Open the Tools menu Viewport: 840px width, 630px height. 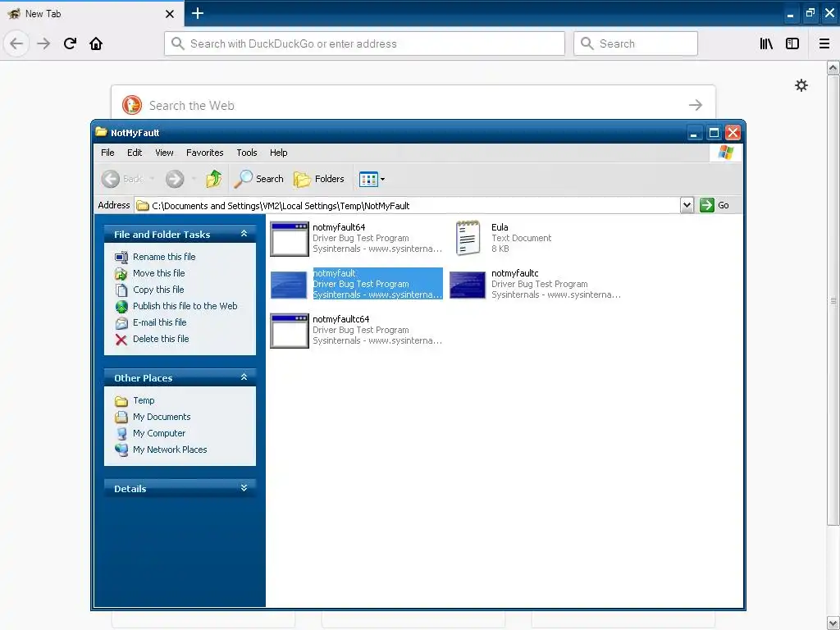(x=247, y=153)
